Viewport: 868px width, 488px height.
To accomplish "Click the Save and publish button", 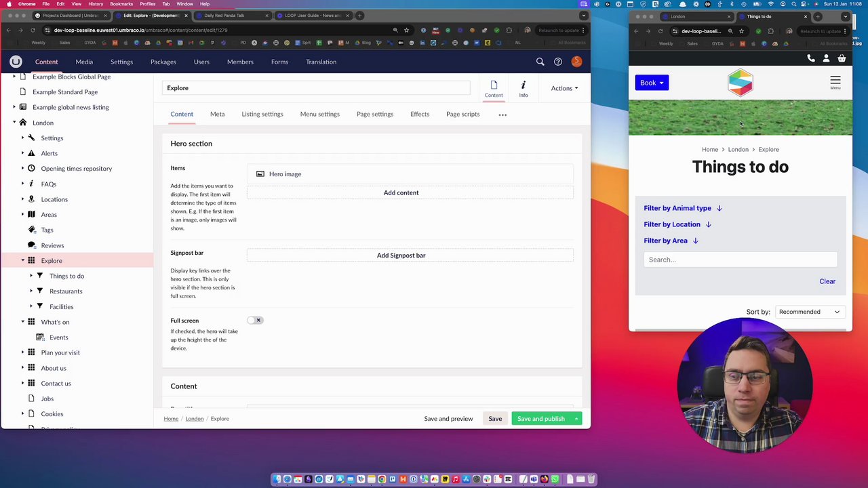I will (541, 419).
